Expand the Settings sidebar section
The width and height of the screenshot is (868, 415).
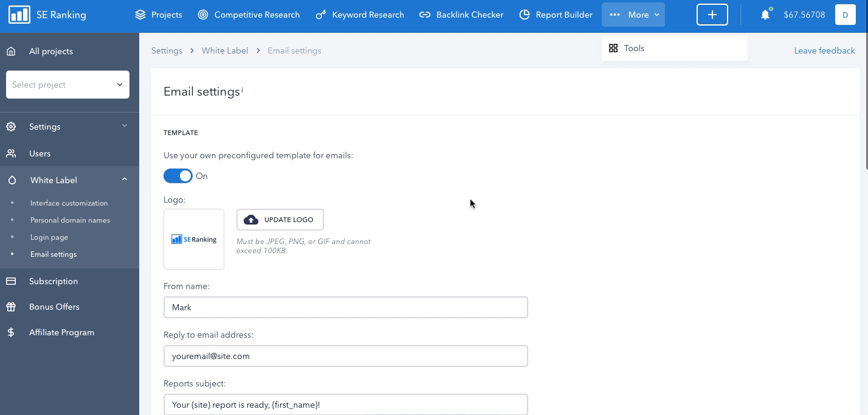point(67,127)
